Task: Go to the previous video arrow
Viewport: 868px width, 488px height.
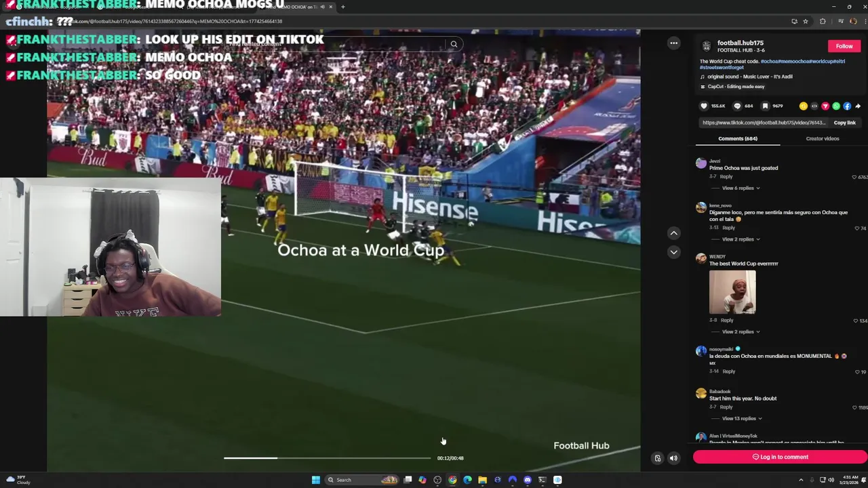Action: pos(673,233)
